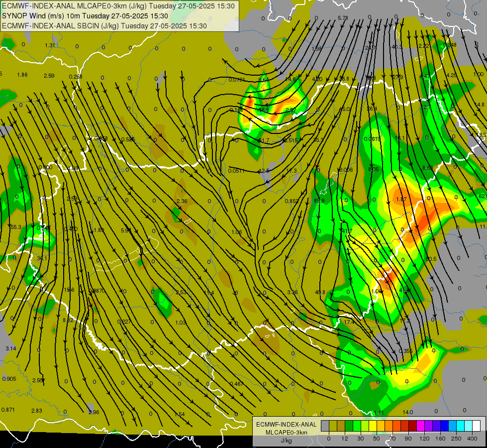Click the map value 11.4
The width and height of the screenshot is (487, 448).
(x=209, y=293)
